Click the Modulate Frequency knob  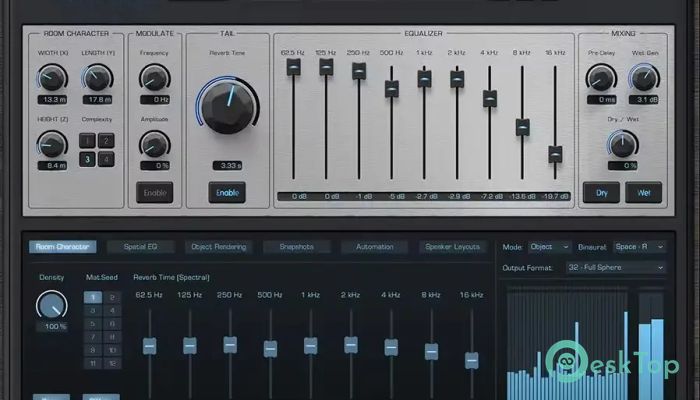[x=154, y=78]
